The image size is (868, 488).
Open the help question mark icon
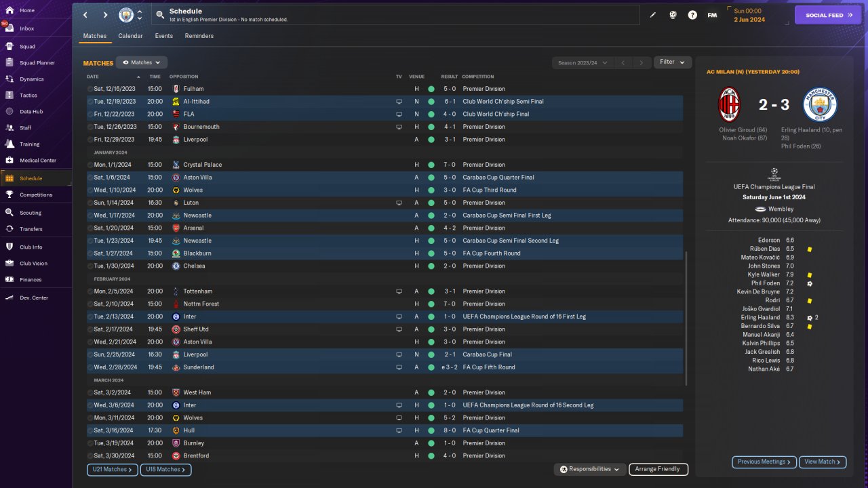pyautogui.click(x=692, y=15)
